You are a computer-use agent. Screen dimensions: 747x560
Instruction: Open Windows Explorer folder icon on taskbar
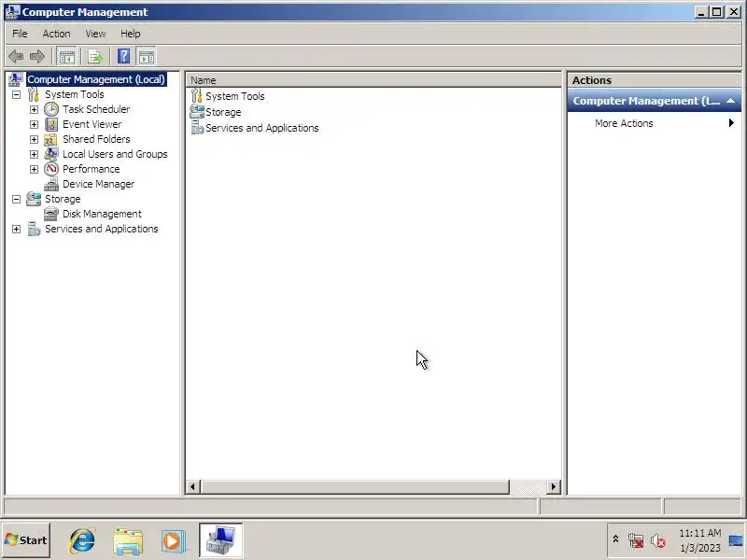(x=128, y=541)
